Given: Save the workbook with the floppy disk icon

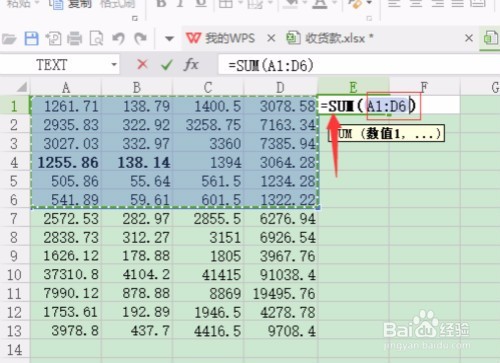Looking at the screenshot, I should point(31,39).
